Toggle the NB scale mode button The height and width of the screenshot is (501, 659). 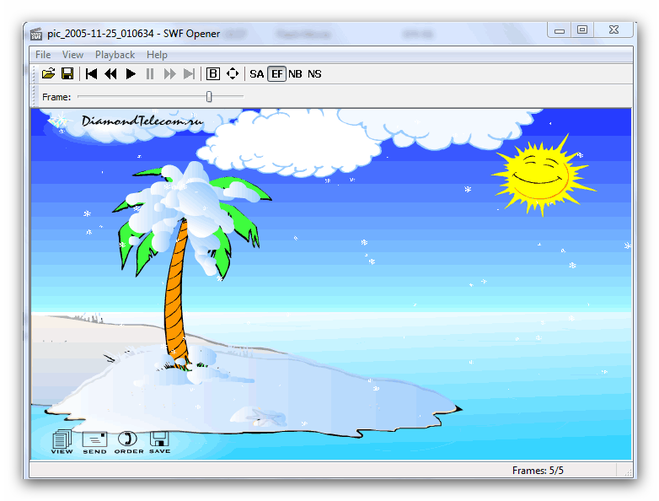[295, 74]
